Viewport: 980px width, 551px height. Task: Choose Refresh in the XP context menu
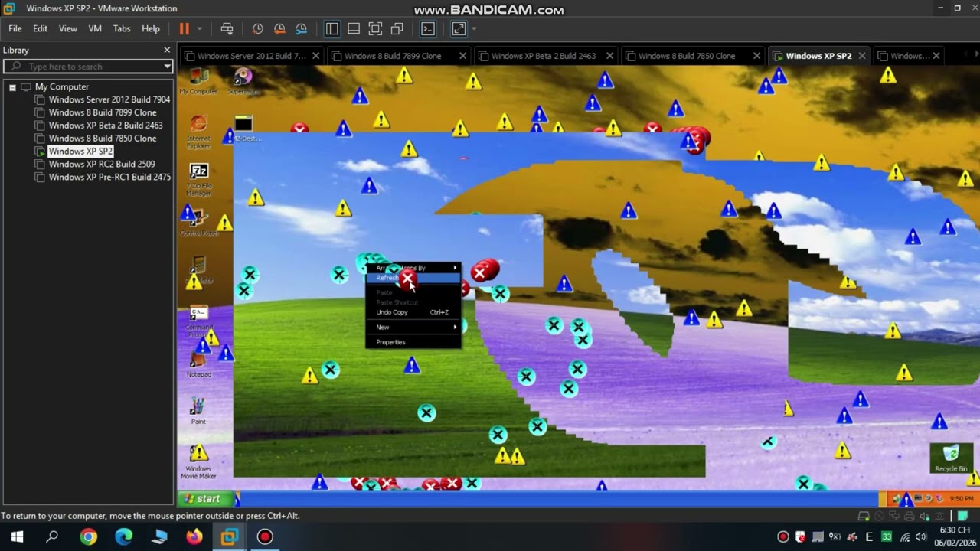[x=413, y=278]
